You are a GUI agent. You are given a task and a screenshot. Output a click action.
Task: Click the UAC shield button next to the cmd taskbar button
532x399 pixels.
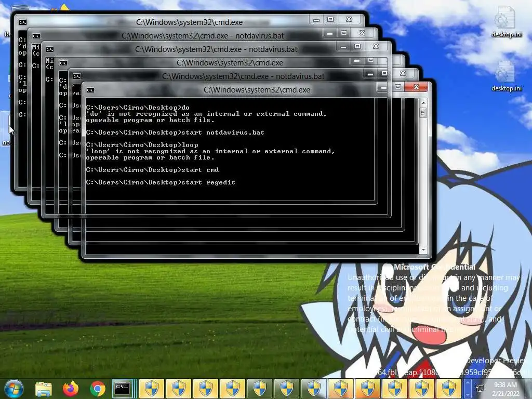tap(152, 389)
